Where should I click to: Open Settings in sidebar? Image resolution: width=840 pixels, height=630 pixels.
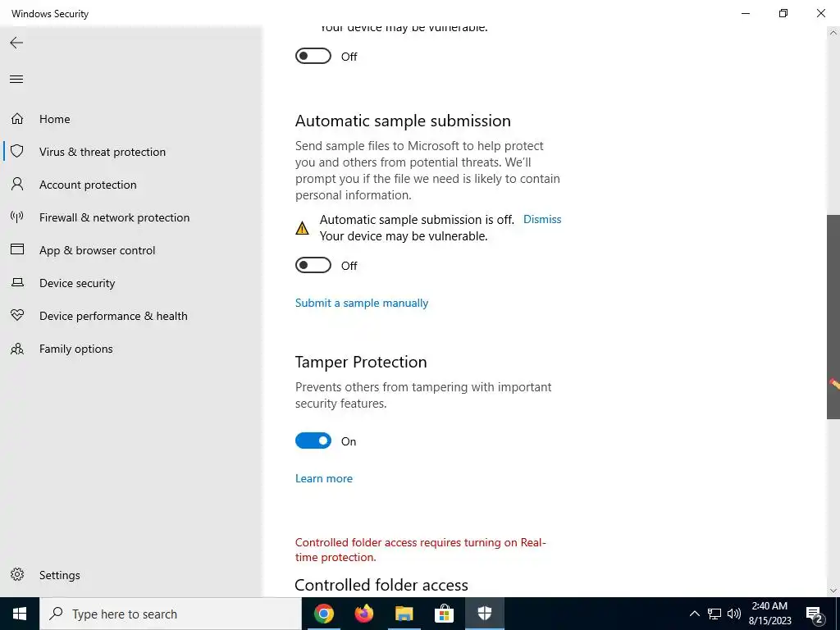tap(59, 575)
